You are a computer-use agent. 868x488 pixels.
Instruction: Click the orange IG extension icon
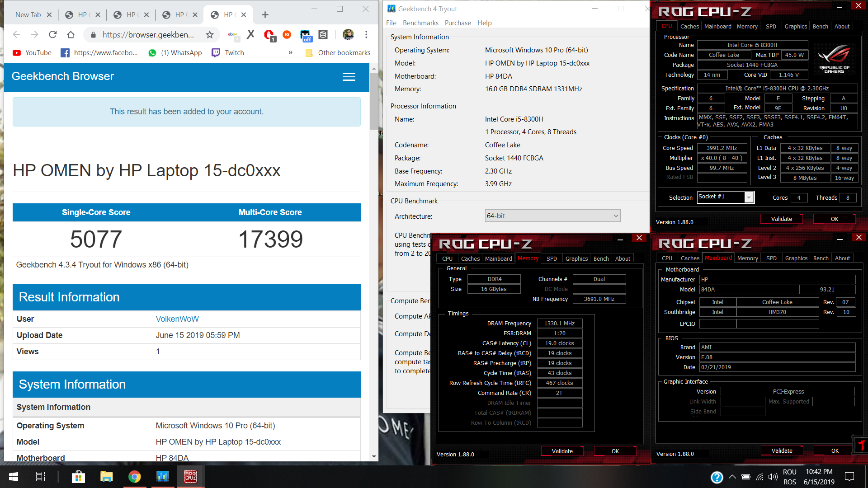287,35
